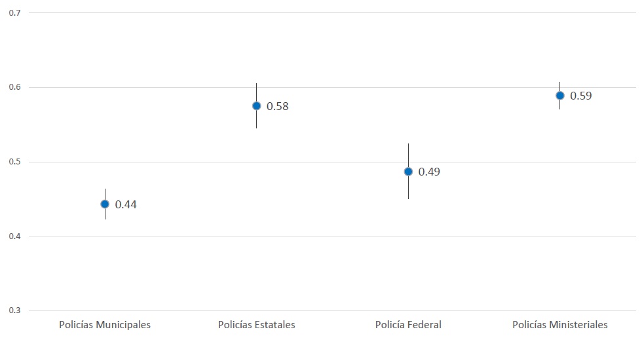Select the 0.6 y-axis tick label
This screenshot has height=338, width=644.
coord(14,87)
